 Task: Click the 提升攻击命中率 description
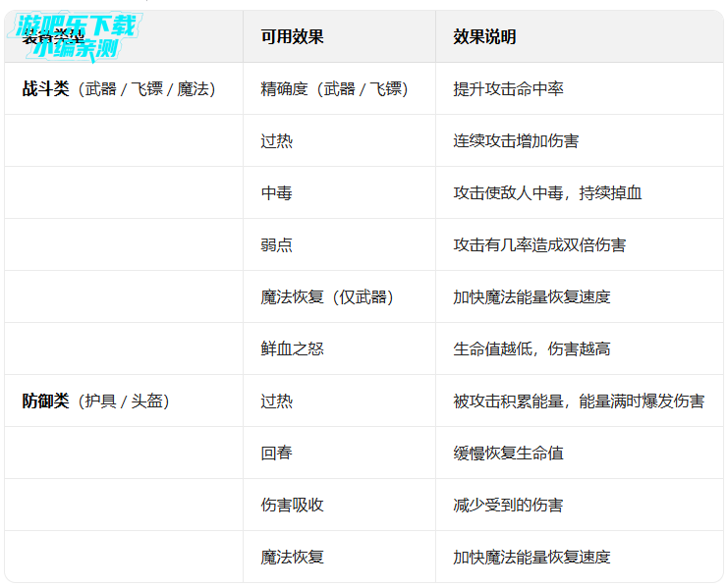[508, 89]
